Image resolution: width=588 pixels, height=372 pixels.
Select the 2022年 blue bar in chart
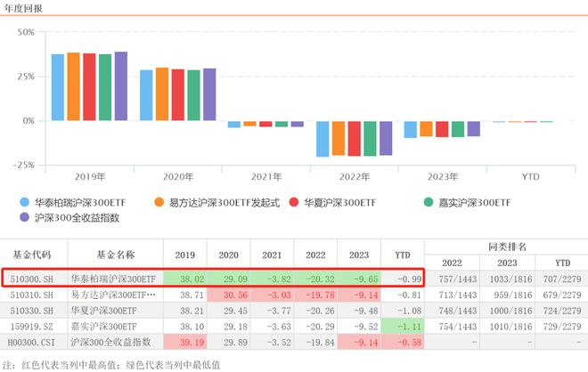[323, 139]
